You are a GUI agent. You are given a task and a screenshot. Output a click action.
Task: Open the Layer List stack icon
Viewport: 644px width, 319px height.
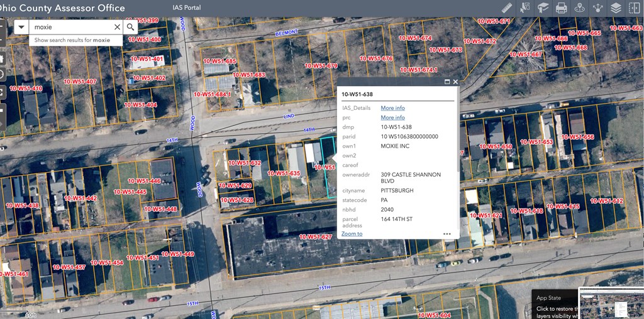point(616,8)
